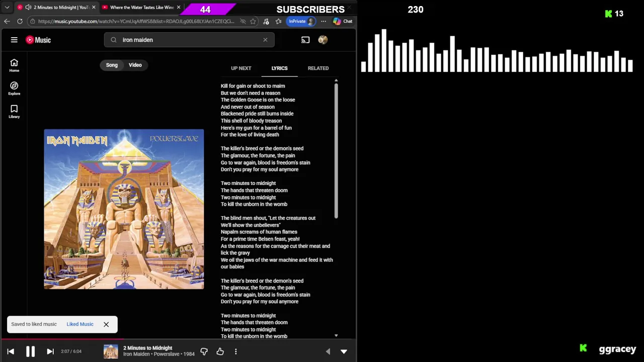The image size is (644, 362).
Task: Open the browser tab list chevron
Action: click(x=7, y=8)
